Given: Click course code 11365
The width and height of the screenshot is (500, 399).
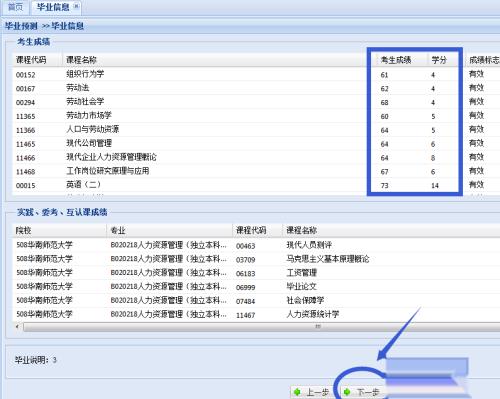Looking at the screenshot, I should pos(26,116).
